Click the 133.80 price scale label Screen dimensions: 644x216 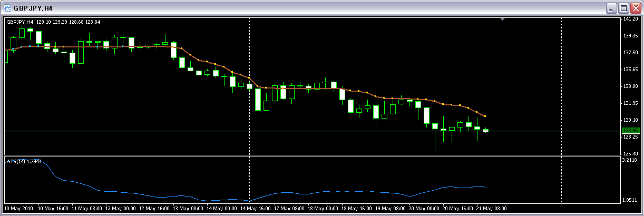pos(630,86)
